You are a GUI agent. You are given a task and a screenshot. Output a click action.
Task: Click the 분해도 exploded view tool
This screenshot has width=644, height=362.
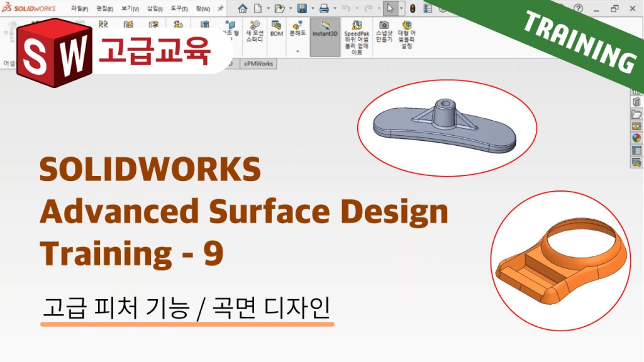coord(297,28)
